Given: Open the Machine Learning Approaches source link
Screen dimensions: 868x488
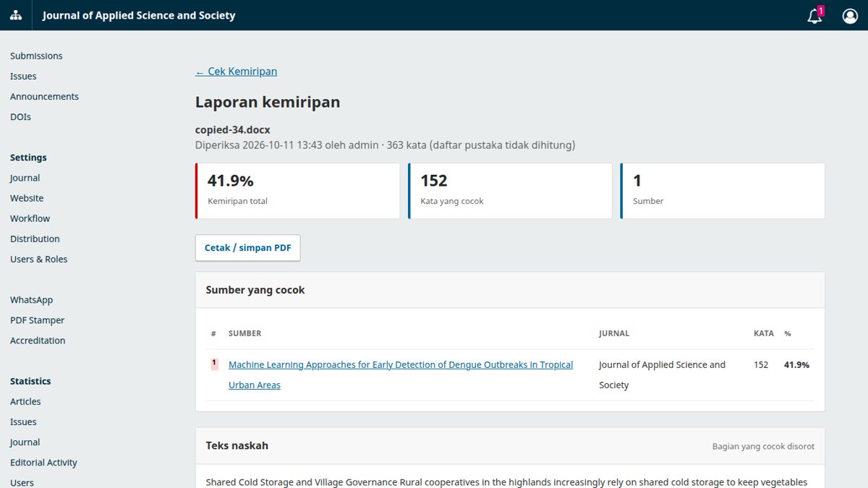Looking at the screenshot, I should click(401, 374).
